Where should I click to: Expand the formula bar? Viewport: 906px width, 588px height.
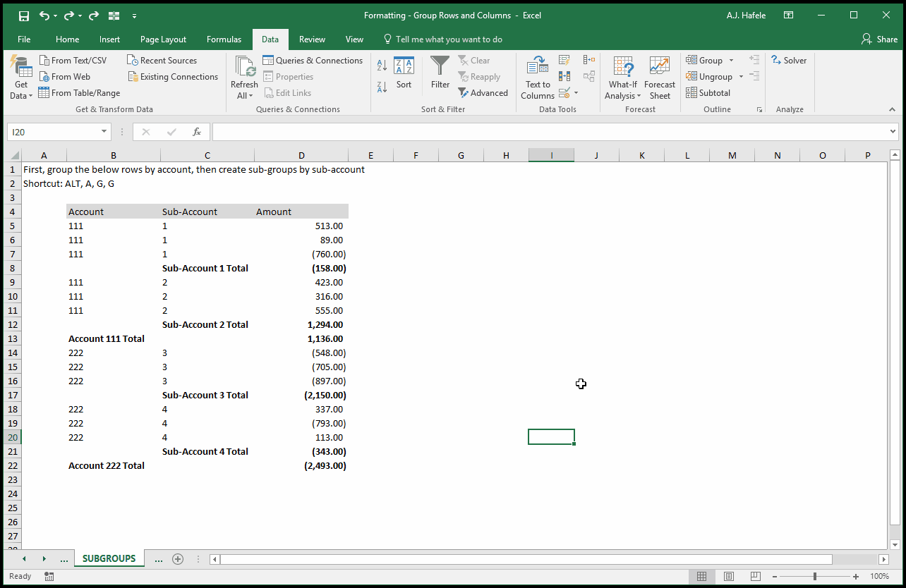pyautogui.click(x=893, y=132)
